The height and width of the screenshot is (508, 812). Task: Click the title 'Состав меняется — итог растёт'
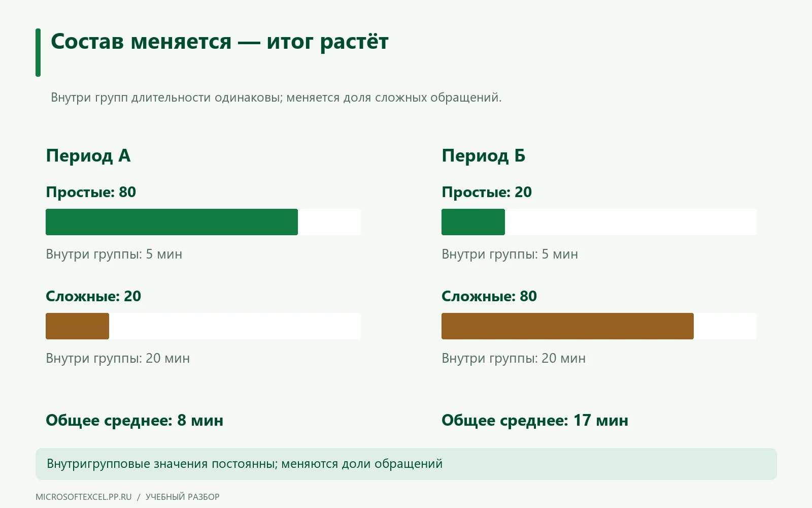pos(219,42)
